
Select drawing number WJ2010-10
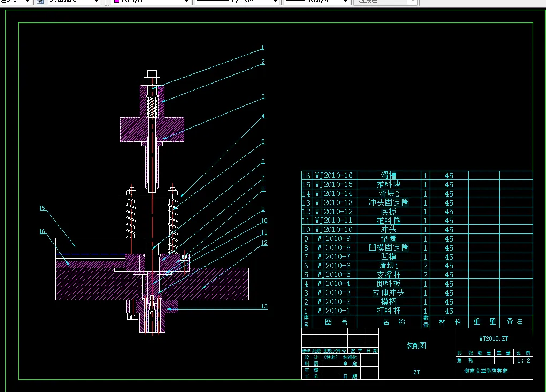333,229
